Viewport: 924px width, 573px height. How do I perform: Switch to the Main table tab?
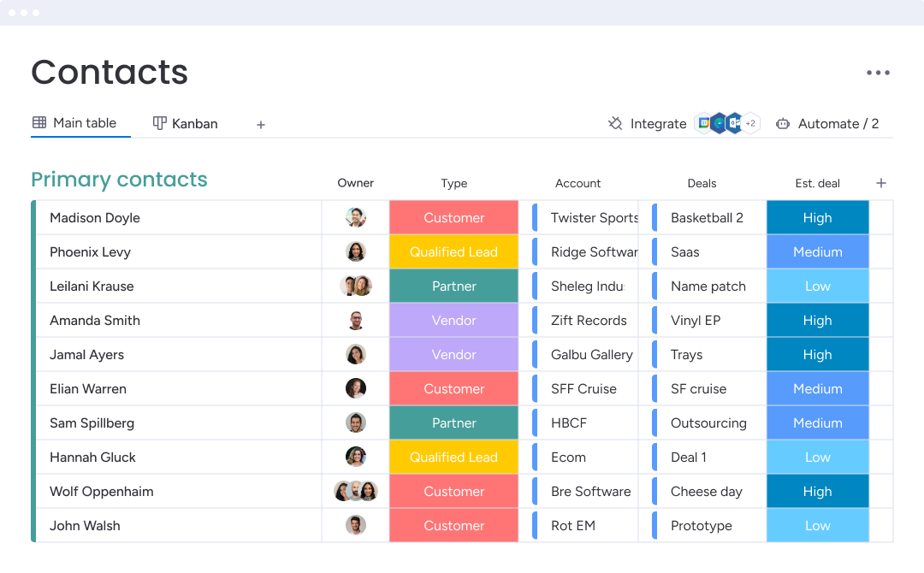click(x=80, y=122)
